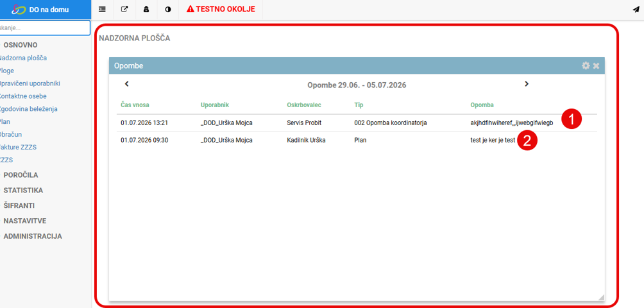Select the 01.07.2026 13:21 entry
This screenshot has width=644, height=308.
pyautogui.click(x=357, y=123)
